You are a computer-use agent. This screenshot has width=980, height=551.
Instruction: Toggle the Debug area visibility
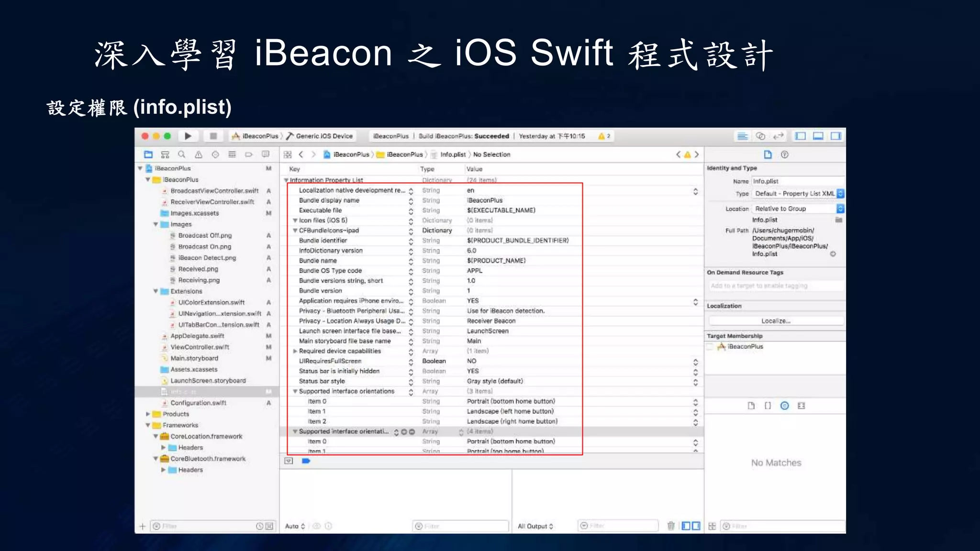(x=818, y=136)
